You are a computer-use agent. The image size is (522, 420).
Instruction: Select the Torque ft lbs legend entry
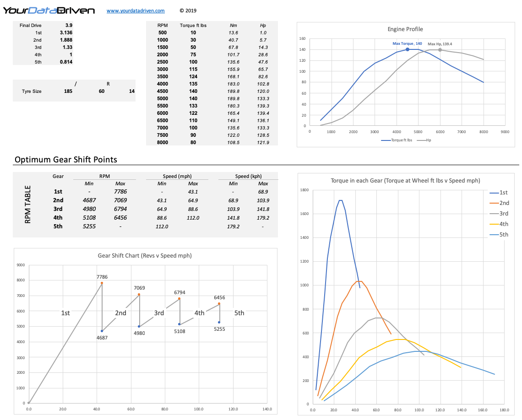tap(397, 140)
